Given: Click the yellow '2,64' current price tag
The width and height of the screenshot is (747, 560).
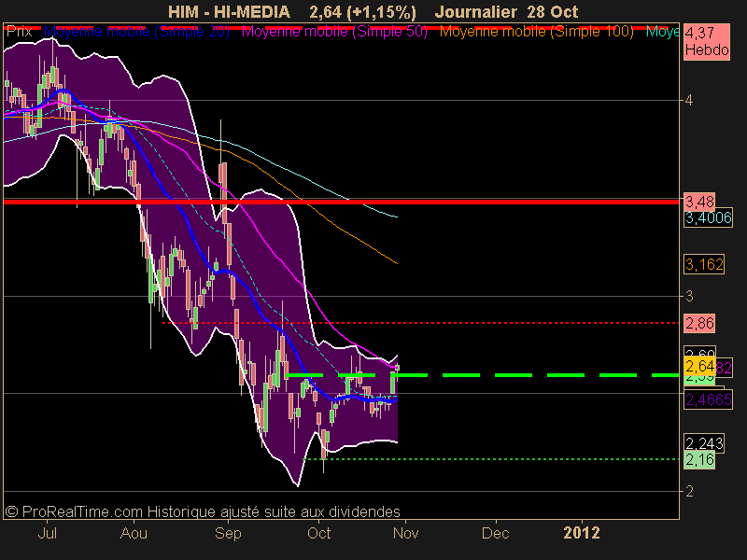Looking at the screenshot, I should [x=699, y=366].
